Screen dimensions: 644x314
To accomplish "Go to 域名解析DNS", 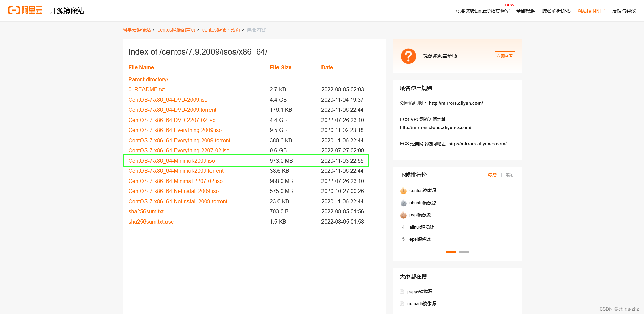I will click(x=556, y=11).
